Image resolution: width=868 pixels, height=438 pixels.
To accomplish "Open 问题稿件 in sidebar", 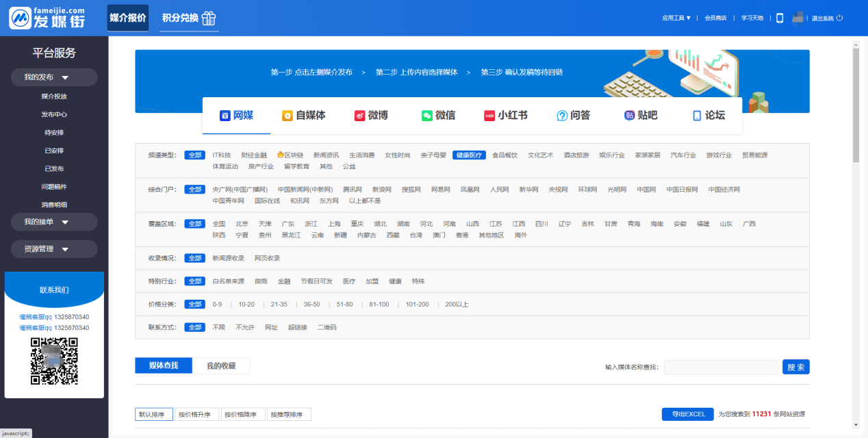I will pos(54,186).
